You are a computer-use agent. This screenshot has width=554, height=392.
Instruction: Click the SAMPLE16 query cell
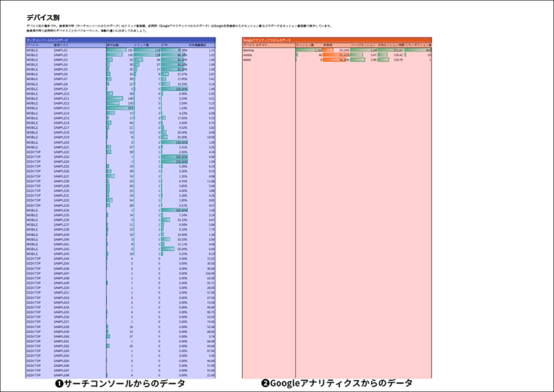(62, 123)
